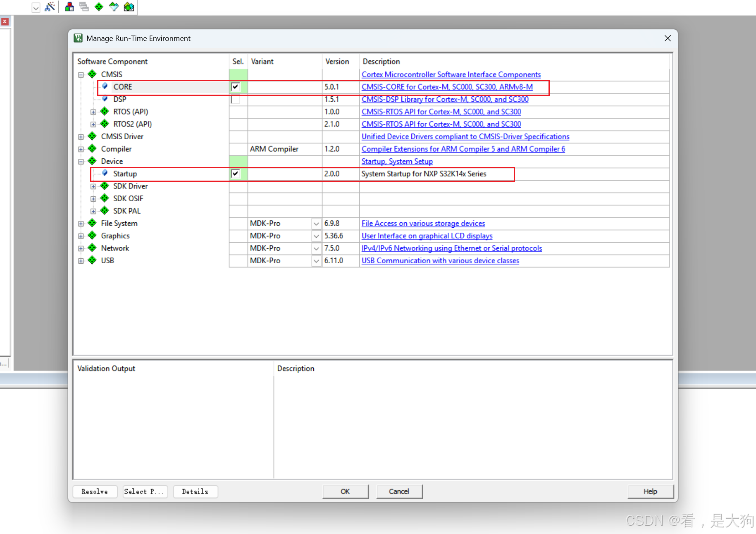The width and height of the screenshot is (756, 534).
Task: Uncheck the Device Startup checkbox
Action: click(236, 174)
